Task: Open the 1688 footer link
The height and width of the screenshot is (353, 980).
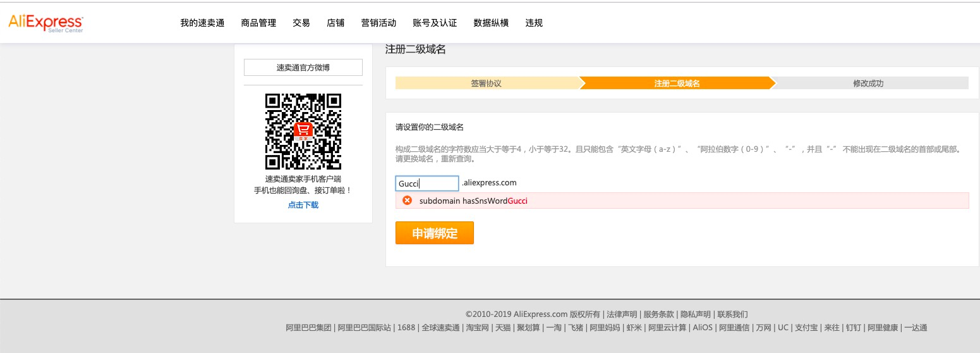Action: pos(406,328)
